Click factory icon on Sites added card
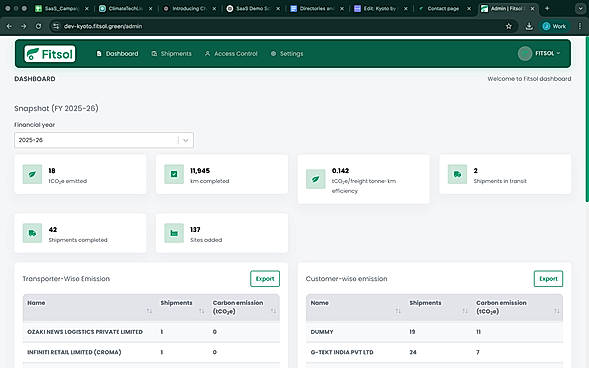This screenshot has width=589, height=368. 174,233
